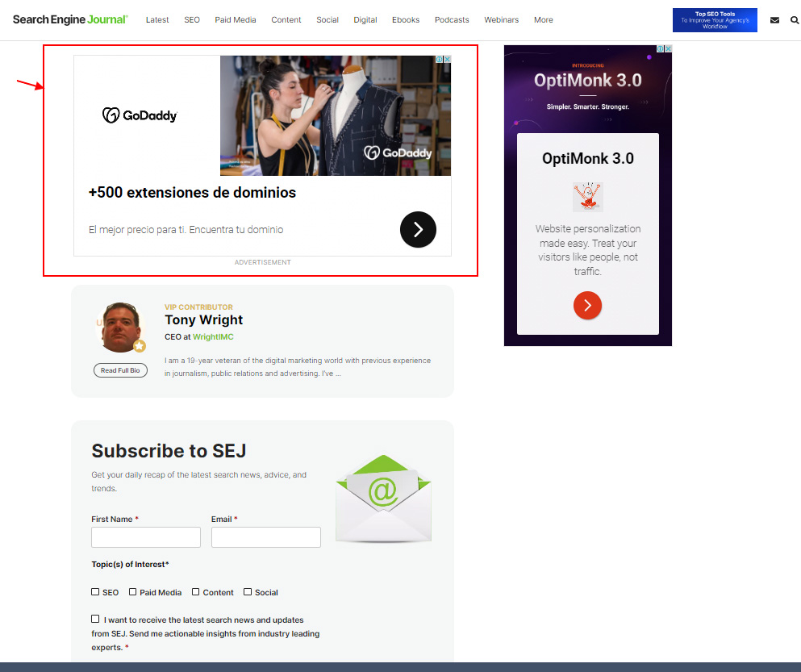Click the Read Full Bio button

point(120,370)
